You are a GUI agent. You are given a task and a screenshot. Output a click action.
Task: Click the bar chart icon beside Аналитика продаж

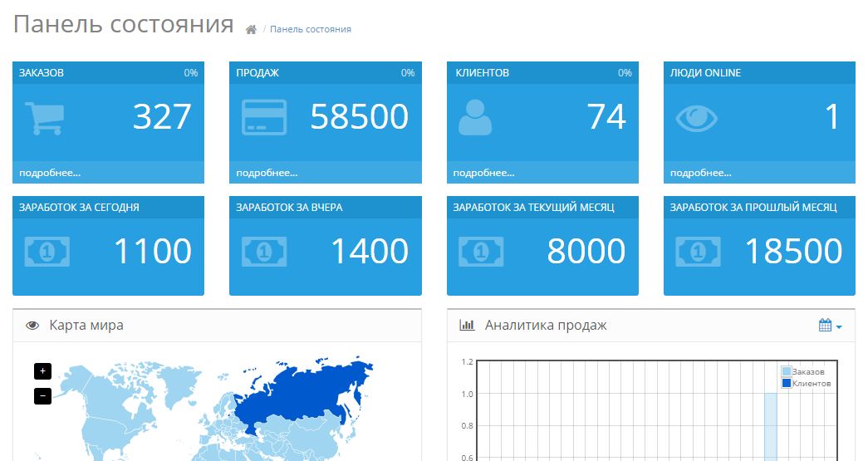[467, 326]
